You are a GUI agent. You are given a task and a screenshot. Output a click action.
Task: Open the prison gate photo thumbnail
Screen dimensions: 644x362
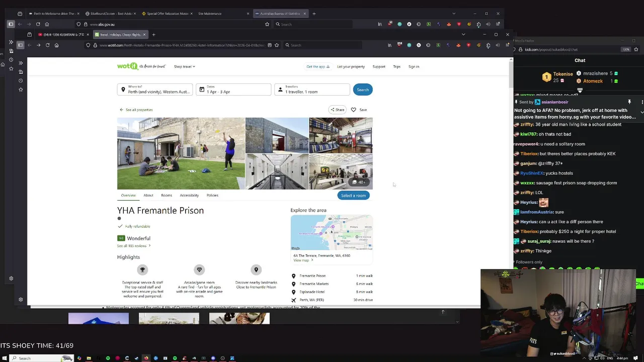(x=277, y=135)
